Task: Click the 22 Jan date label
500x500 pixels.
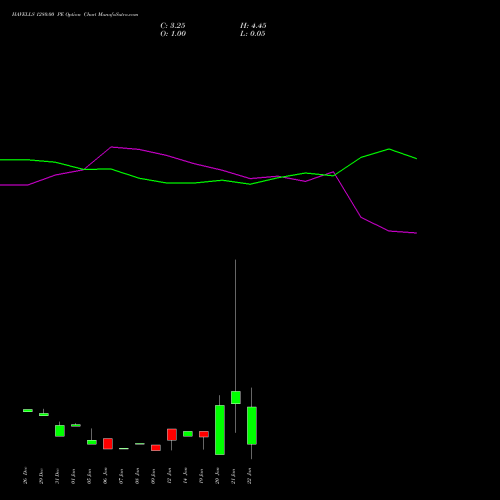Action: [x=249, y=476]
